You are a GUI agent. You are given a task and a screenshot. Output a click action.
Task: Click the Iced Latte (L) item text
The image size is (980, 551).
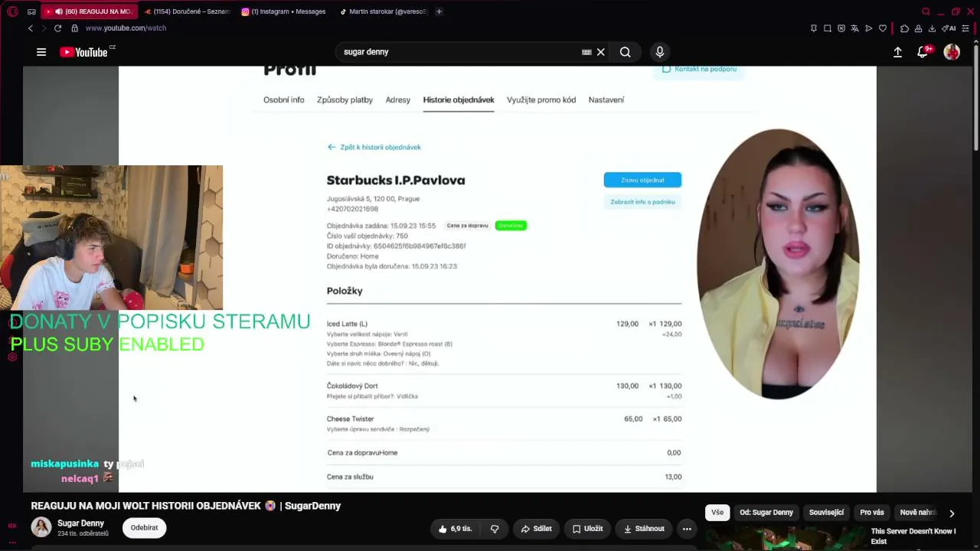coord(347,324)
